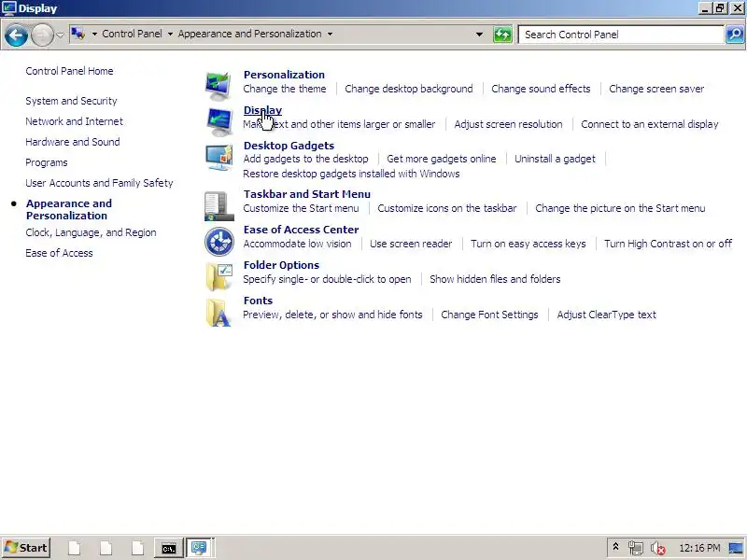Screen dimensions: 747x560
Task: Open the address bar history dropdown
Action: 479,35
